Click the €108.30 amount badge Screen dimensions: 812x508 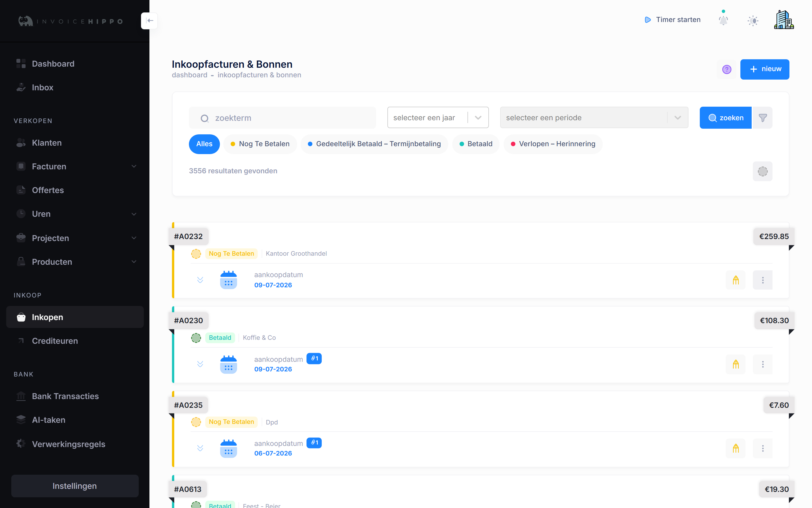click(774, 321)
